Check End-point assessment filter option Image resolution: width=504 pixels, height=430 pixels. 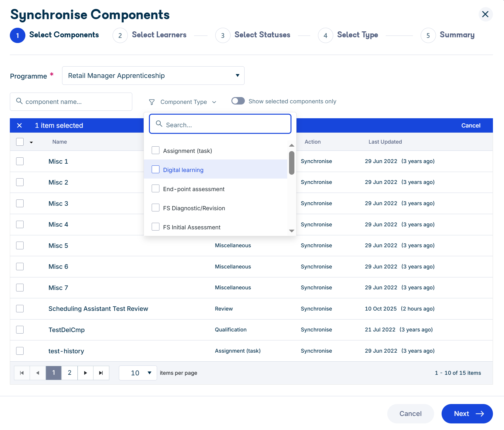coord(156,188)
